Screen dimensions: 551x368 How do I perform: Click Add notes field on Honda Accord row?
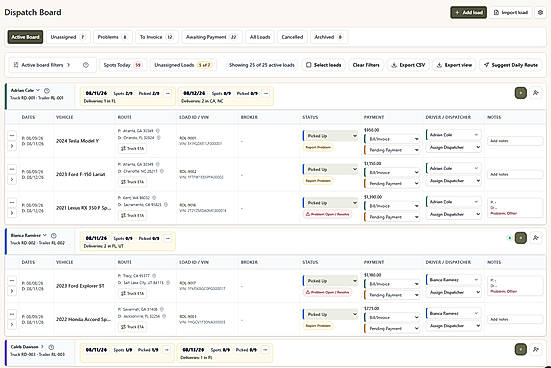515,319
